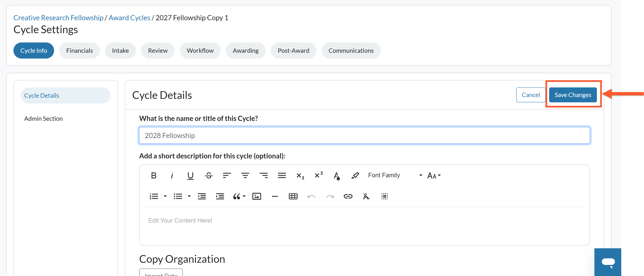The height and width of the screenshot is (276, 644).
Task: Expand the quote options arrow
Action: (244, 197)
